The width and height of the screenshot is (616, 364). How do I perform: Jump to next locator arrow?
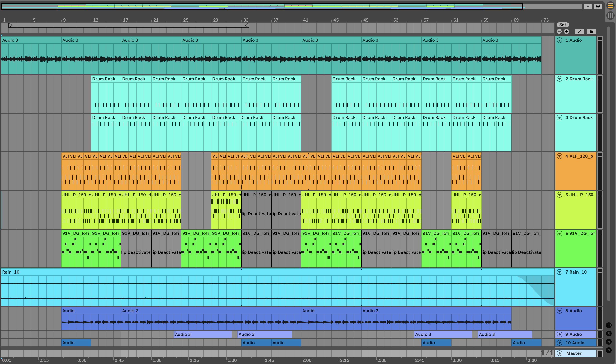[x=566, y=31]
